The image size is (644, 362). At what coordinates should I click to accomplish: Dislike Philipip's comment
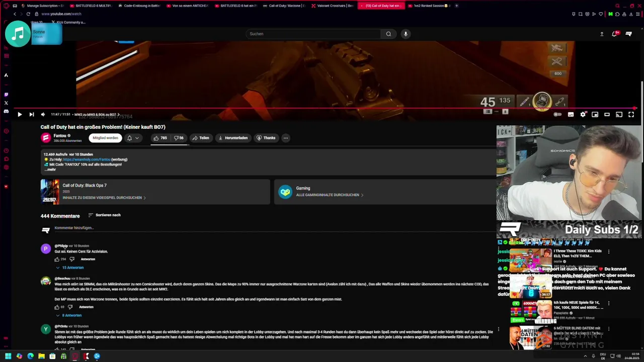tap(72, 259)
